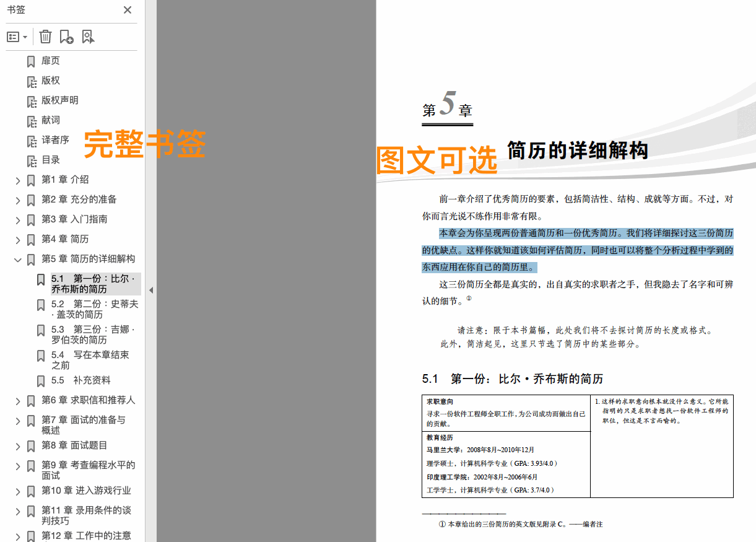
Task: Collapse 第5章 简历的详细解构 chapter
Action: coord(18,259)
